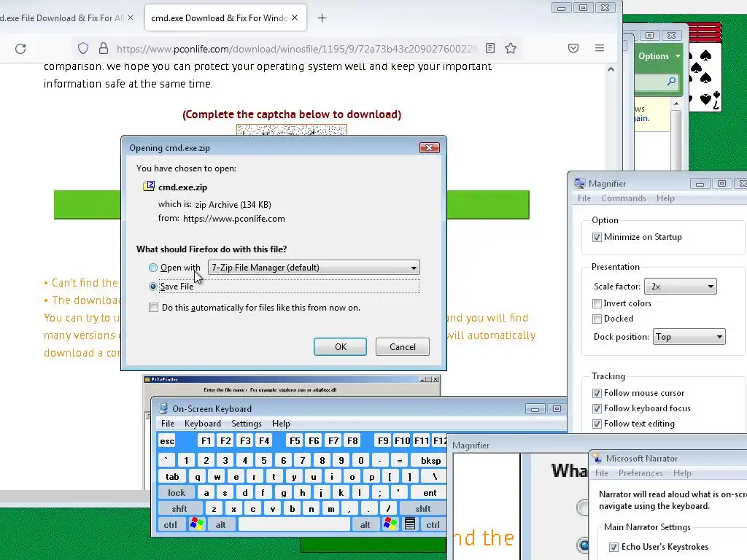Image resolution: width=747 pixels, height=560 pixels.
Task: Close the cmd.exe Download tab
Action: click(x=295, y=17)
